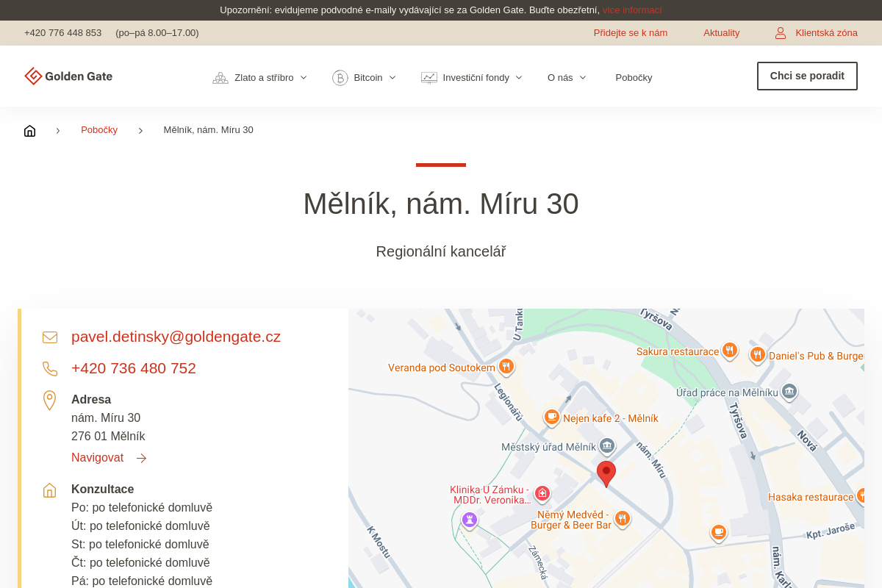Click the home breadcrumb icon
The image size is (882, 588).
click(29, 131)
